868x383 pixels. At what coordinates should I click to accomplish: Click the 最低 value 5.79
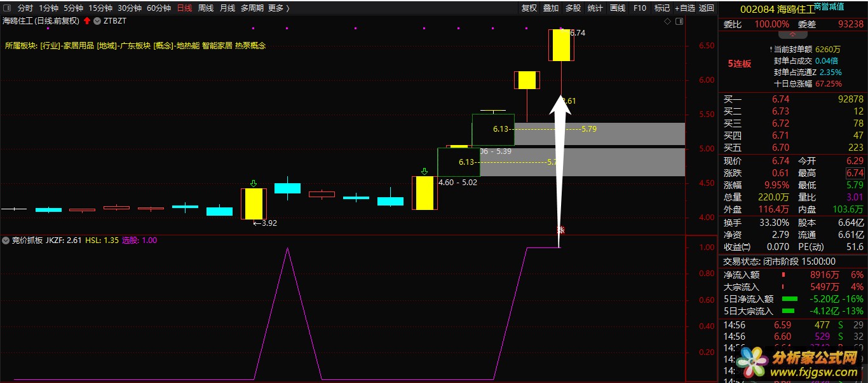855,185
